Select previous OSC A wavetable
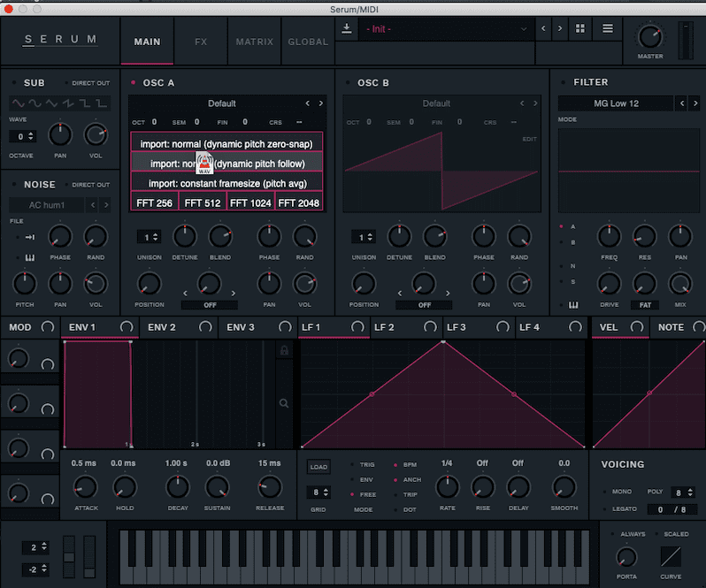The image size is (706, 588). point(308,103)
